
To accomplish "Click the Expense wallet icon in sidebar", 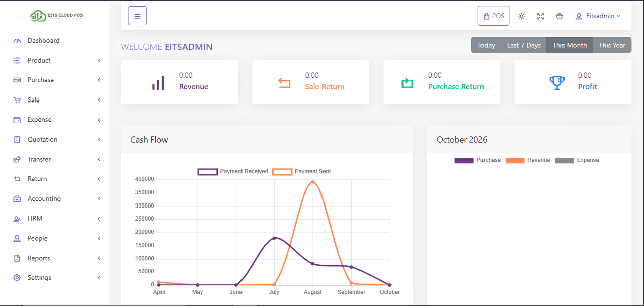I will pyautogui.click(x=17, y=120).
